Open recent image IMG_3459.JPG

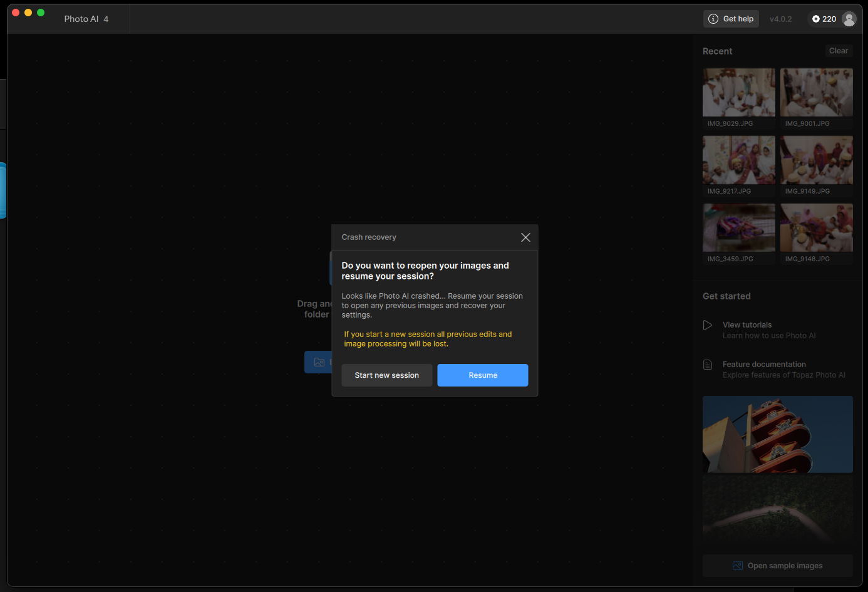(739, 233)
